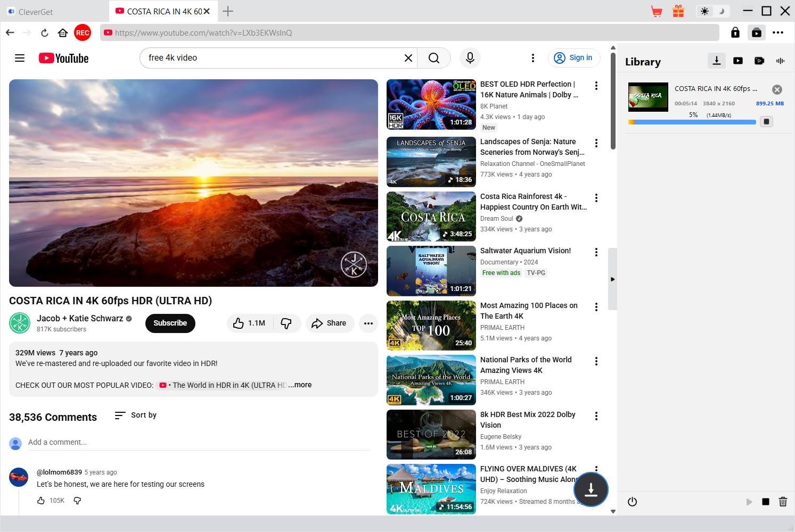Image resolution: width=795 pixels, height=532 pixels.
Task: Click the floating blue download button
Action: [591, 489]
